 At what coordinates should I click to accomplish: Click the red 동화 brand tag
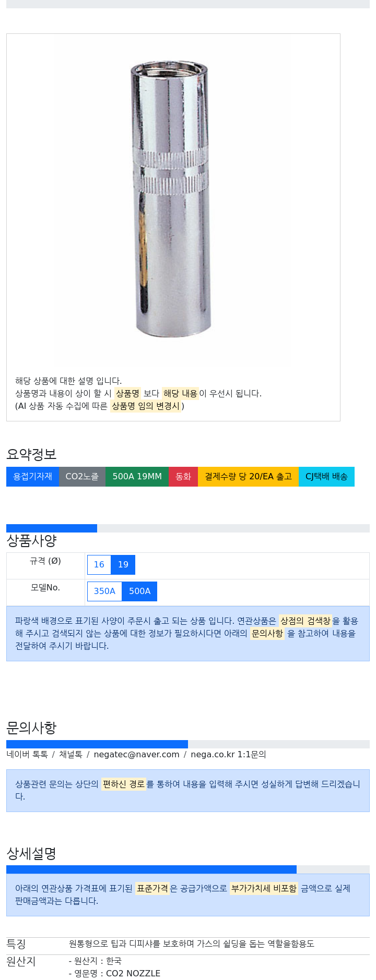183,477
